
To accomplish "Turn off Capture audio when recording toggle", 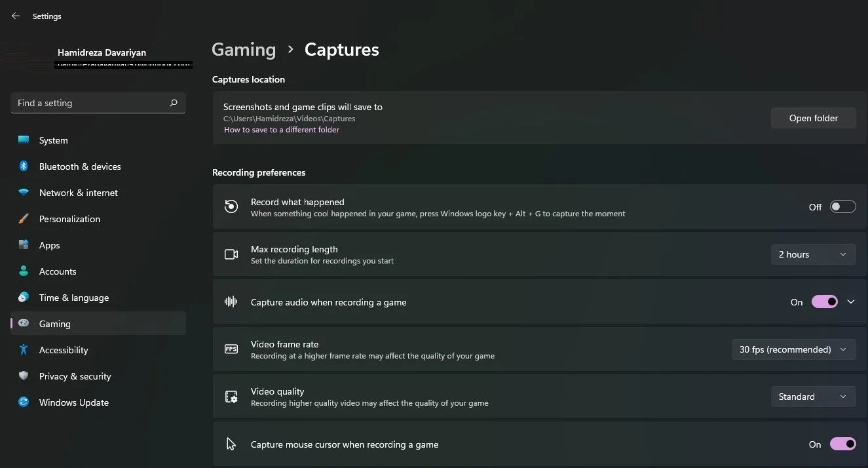I will pos(824,302).
